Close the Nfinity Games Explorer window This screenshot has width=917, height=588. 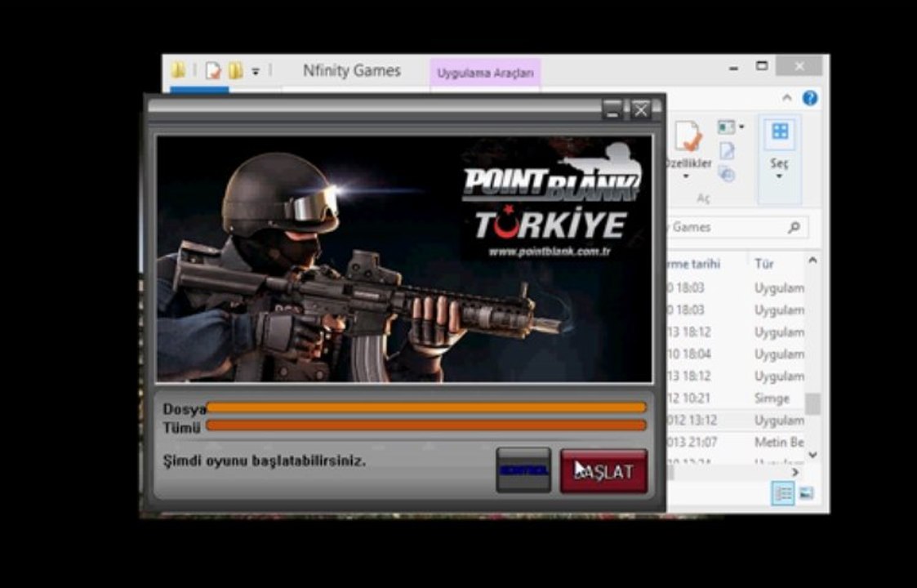click(799, 66)
